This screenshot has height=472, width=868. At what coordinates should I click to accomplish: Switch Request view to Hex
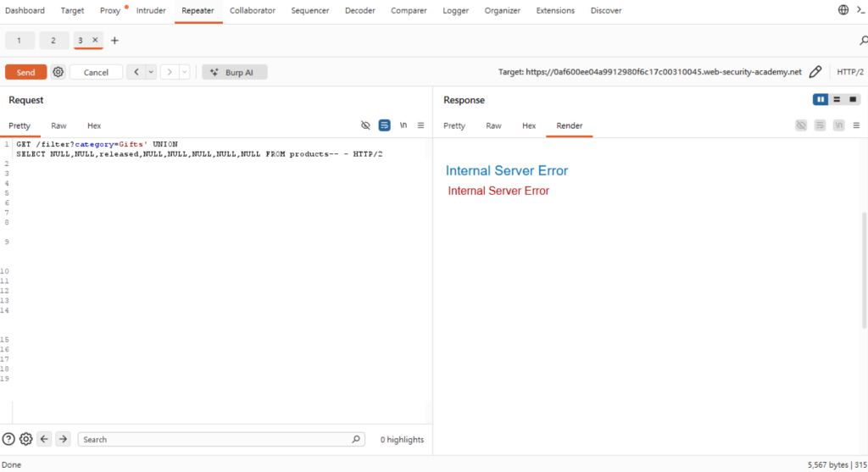tap(94, 125)
